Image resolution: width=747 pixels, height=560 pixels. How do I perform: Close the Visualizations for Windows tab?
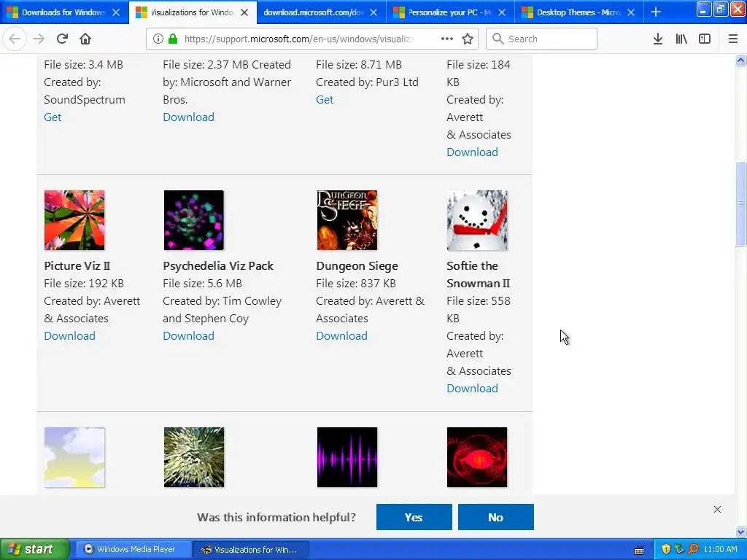point(244,12)
